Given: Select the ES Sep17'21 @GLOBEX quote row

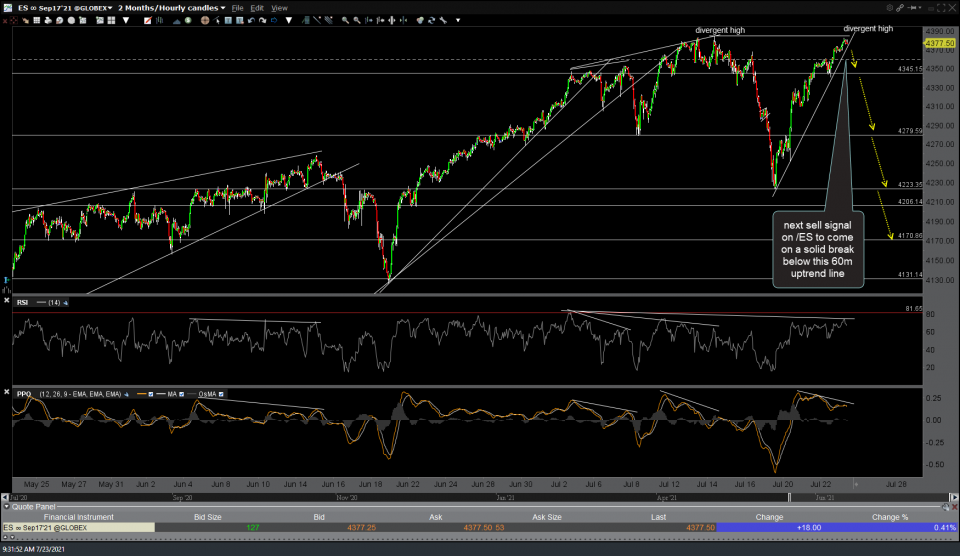Looking at the screenshot, I should 480,527.
